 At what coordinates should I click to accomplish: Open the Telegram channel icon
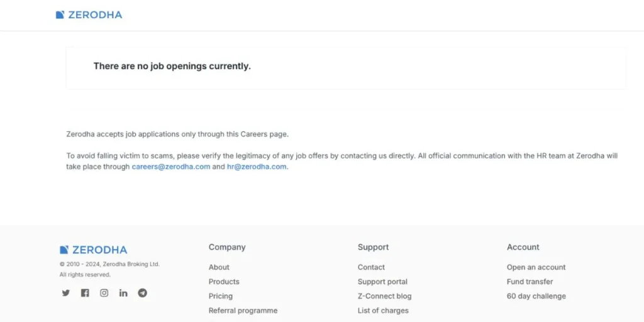point(143,293)
